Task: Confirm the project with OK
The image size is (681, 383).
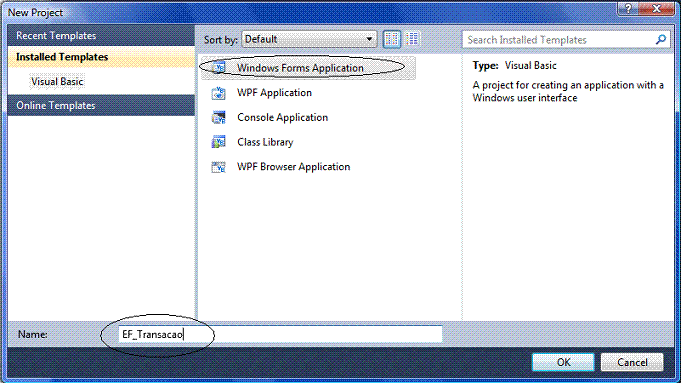Action: (563, 362)
